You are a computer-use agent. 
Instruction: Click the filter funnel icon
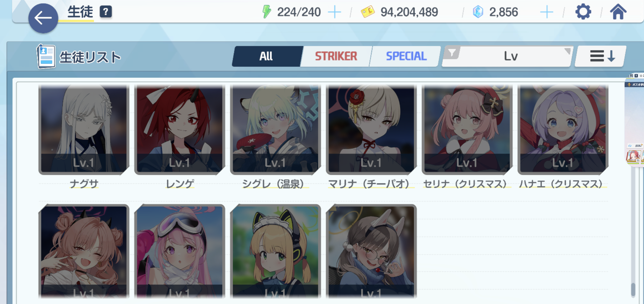click(x=452, y=53)
